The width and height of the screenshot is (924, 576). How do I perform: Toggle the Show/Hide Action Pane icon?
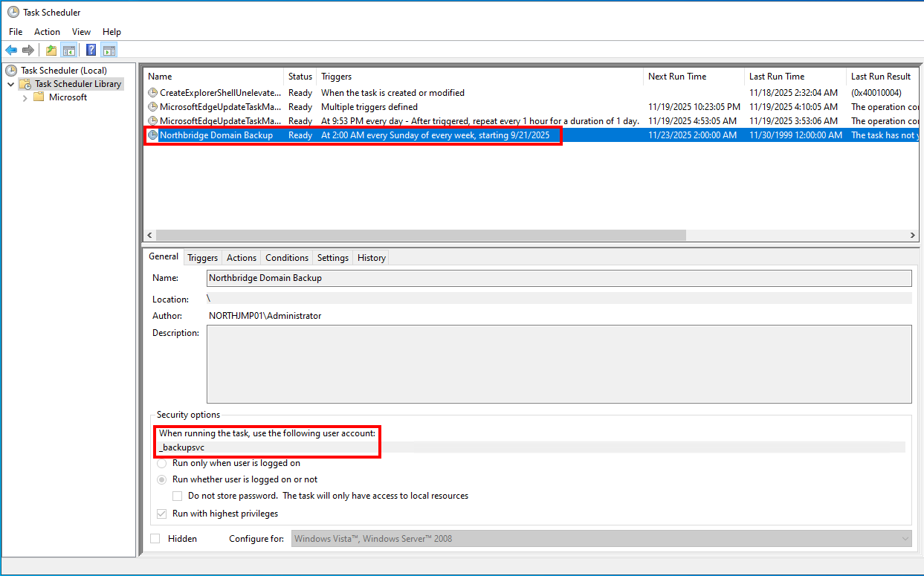coord(109,50)
